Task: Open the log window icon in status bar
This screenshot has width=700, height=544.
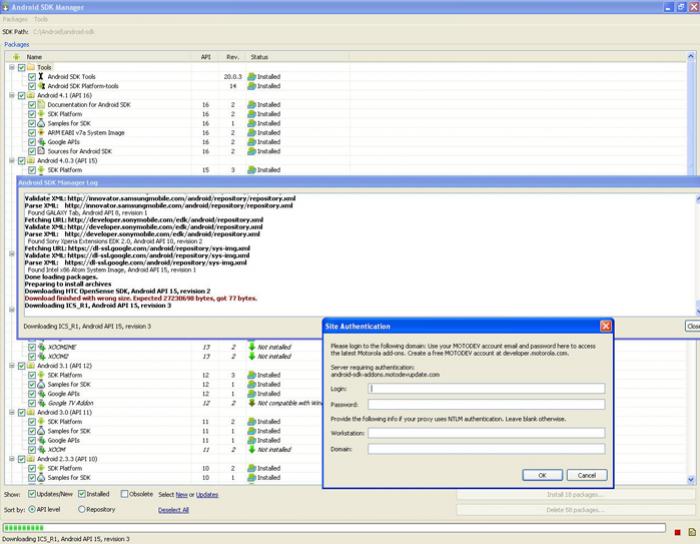Action: [692, 532]
